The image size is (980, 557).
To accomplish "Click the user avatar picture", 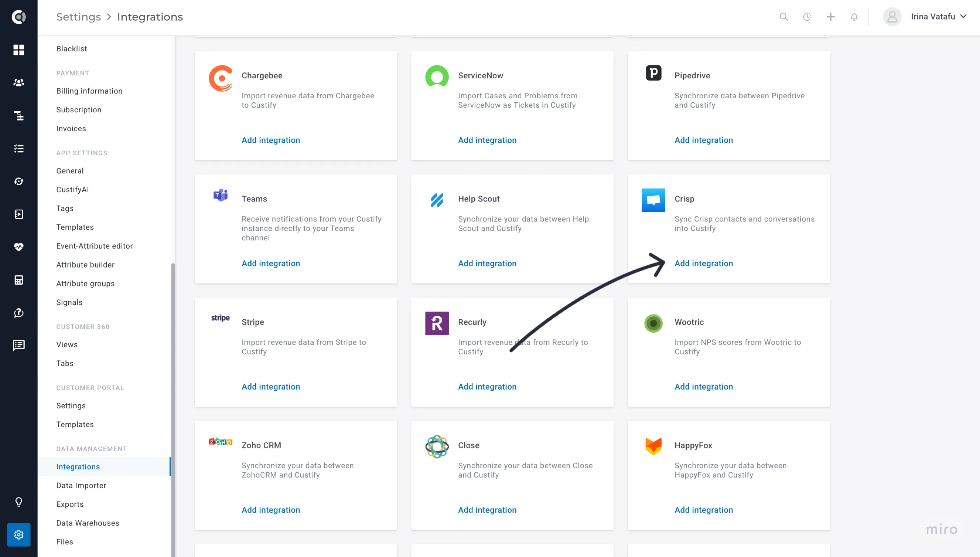I will pyautogui.click(x=892, y=17).
